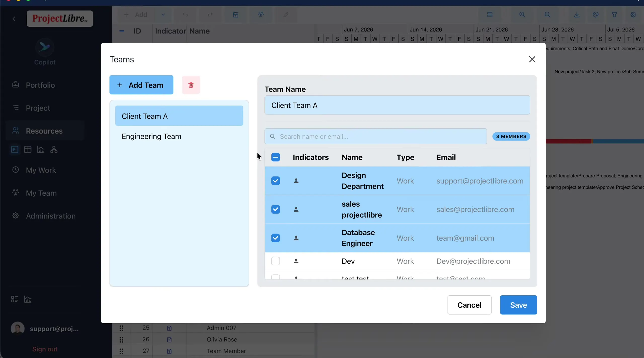The width and height of the screenshot is (644, 358).
Task: Click the download icon in toolbar
Action: click(x=577, y=15)
